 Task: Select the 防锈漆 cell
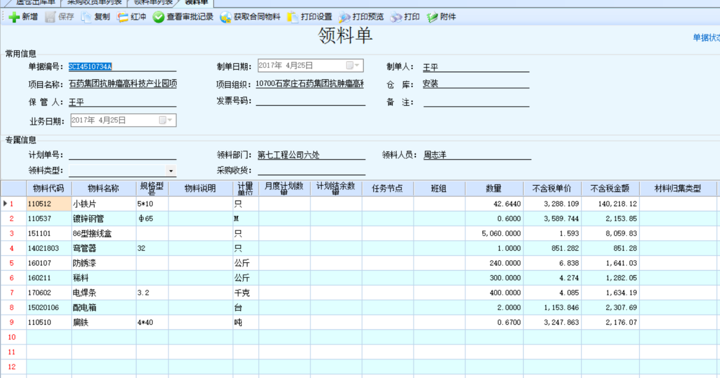(103, 263)
